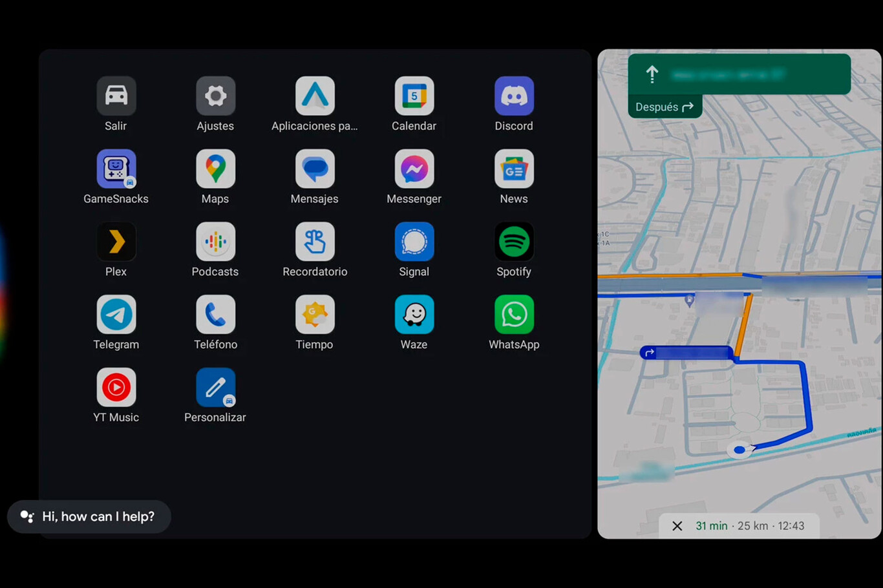Click the blue current location marker on map
The height and width of the screenshot is (588, 883).
[739, 450]
